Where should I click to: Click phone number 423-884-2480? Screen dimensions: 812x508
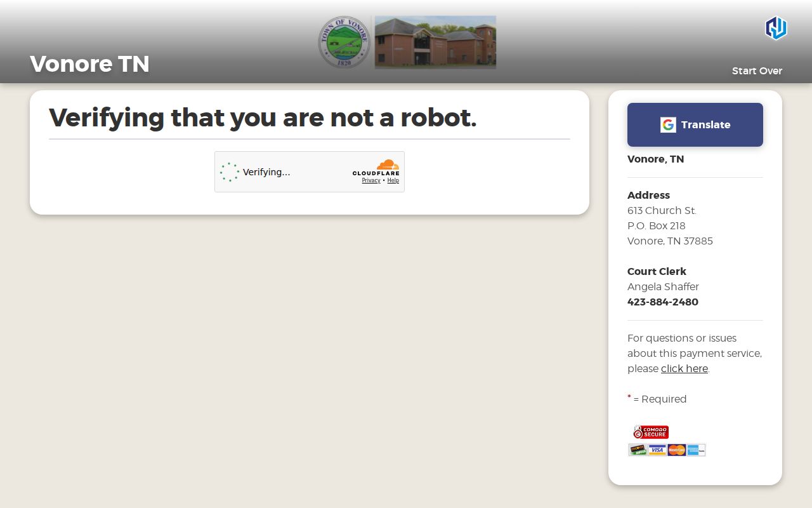point(663,302)
